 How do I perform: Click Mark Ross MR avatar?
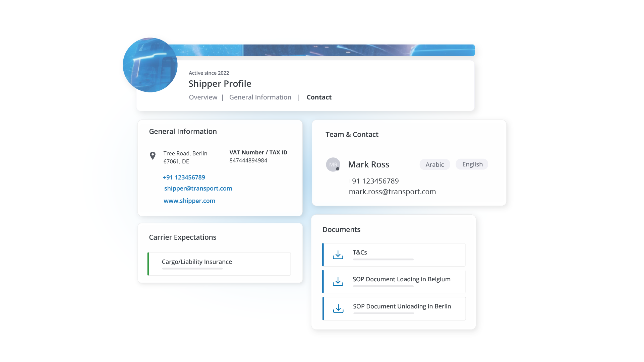(x=333, y=164)
